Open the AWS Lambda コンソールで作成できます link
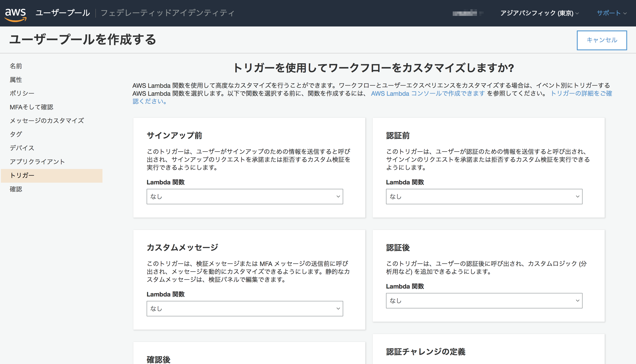The height and width of the screenshot is (364, 636). [428, 93]
